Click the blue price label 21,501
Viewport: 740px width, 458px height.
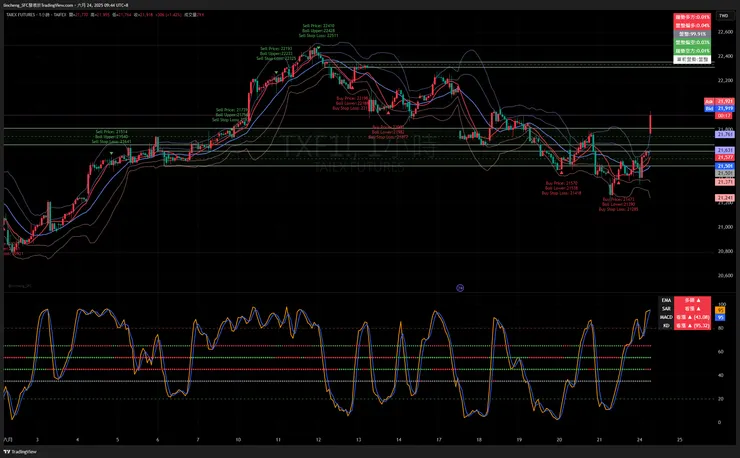[725, 166]
